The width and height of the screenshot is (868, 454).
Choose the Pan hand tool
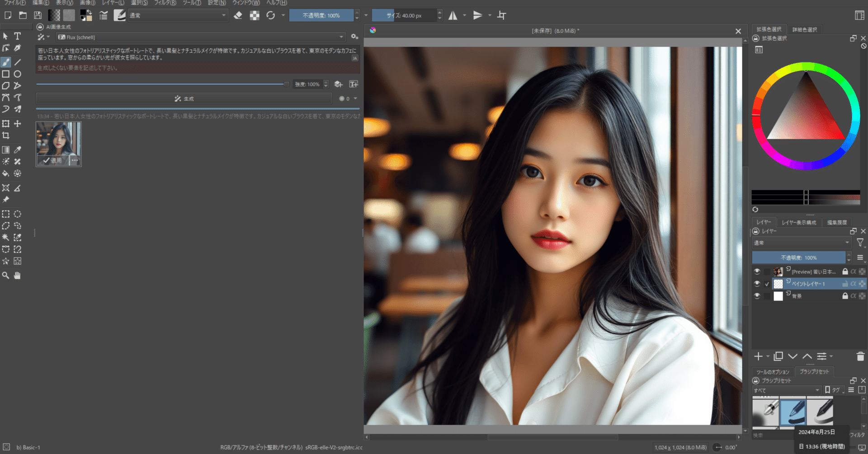point(17,275)
